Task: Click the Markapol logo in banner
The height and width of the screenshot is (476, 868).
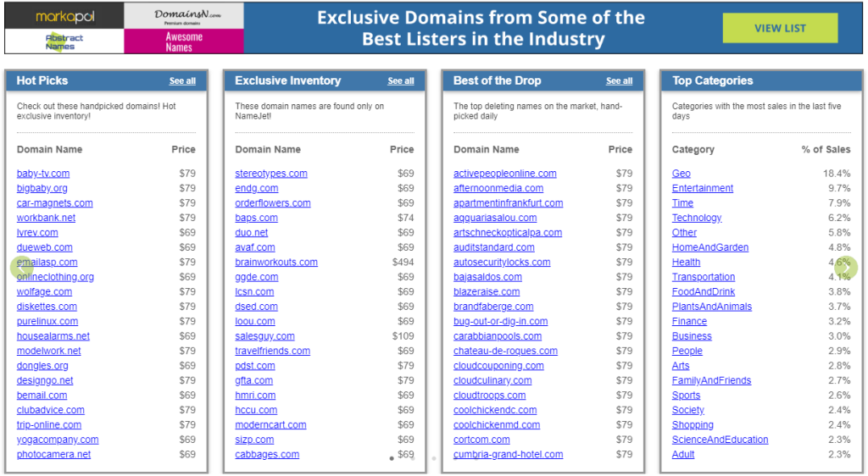Action: click(x=64, y=16)
